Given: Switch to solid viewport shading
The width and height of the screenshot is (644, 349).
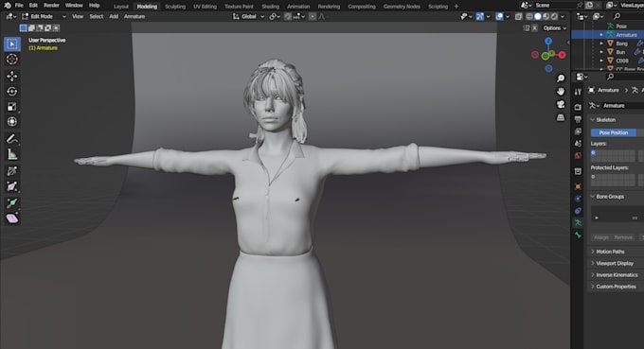Looking at the screenshot, I should tap(538, 16).
